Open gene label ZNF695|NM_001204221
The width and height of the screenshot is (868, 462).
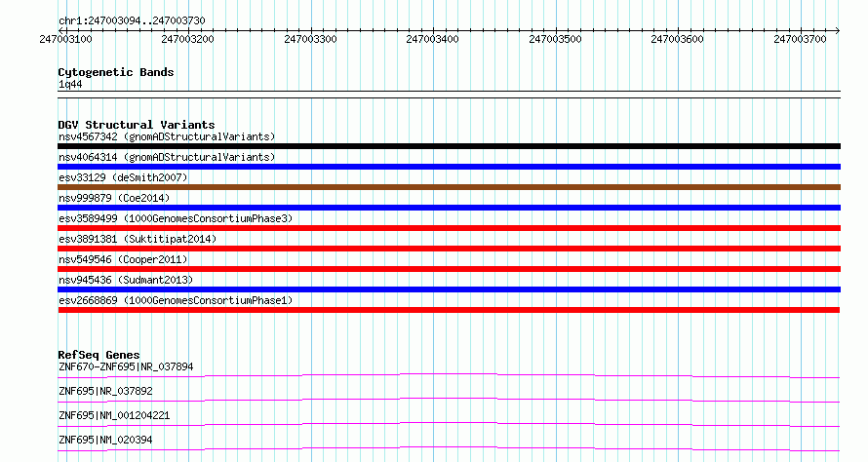click(x=114, y=415)
